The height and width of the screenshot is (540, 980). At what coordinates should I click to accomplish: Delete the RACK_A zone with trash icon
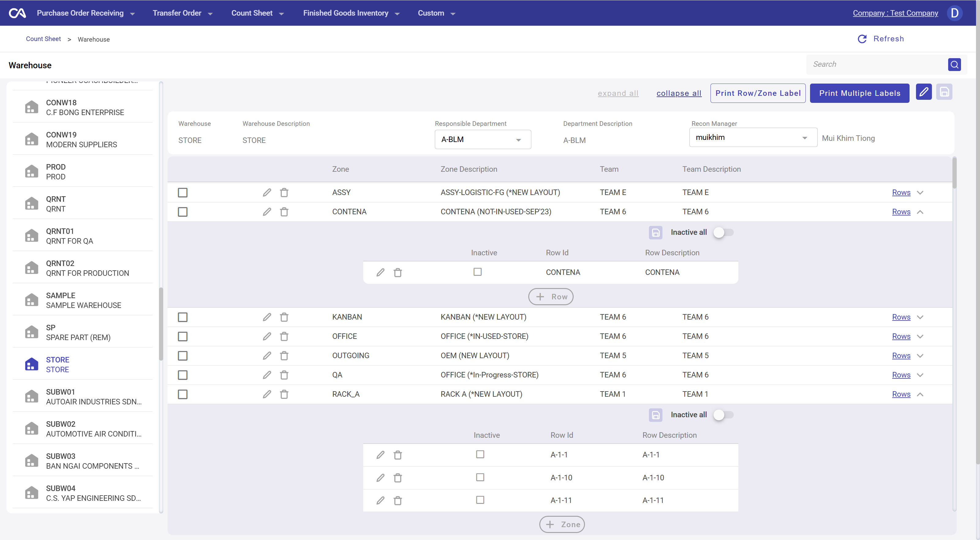click(x=284, y=394)
